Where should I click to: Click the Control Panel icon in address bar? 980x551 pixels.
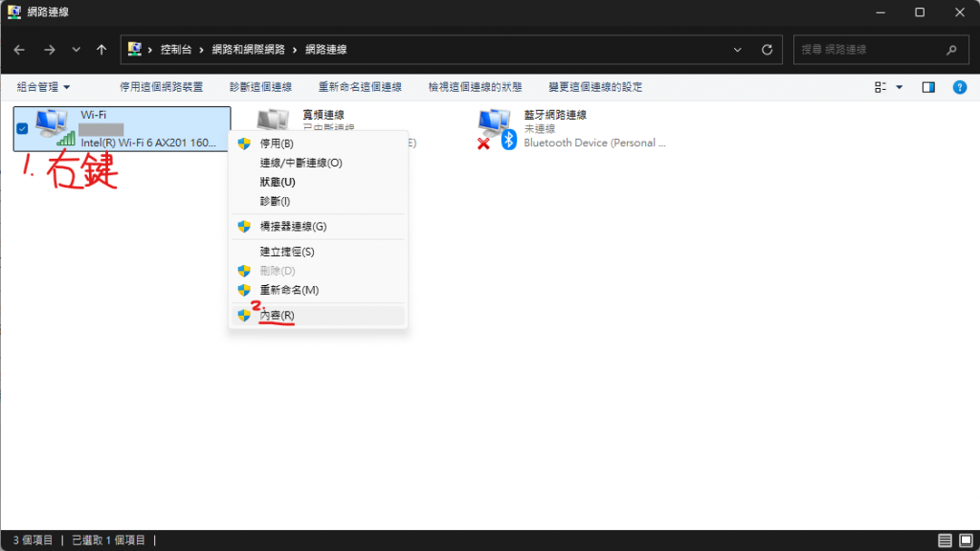(x=134, y=49)
